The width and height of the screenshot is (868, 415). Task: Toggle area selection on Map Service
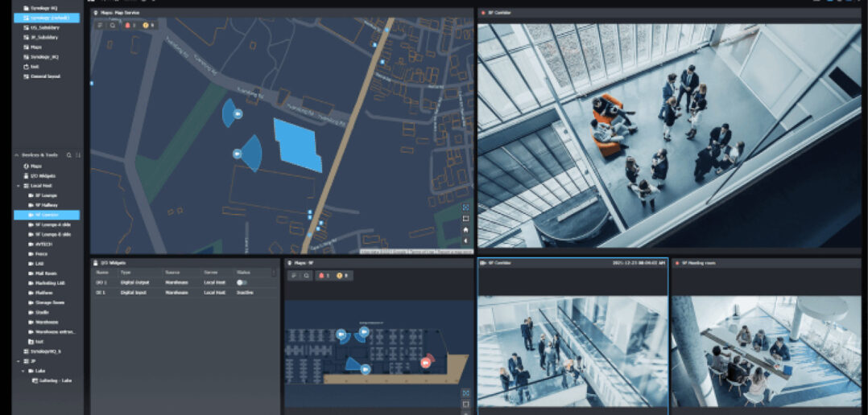tap(465, 218)
